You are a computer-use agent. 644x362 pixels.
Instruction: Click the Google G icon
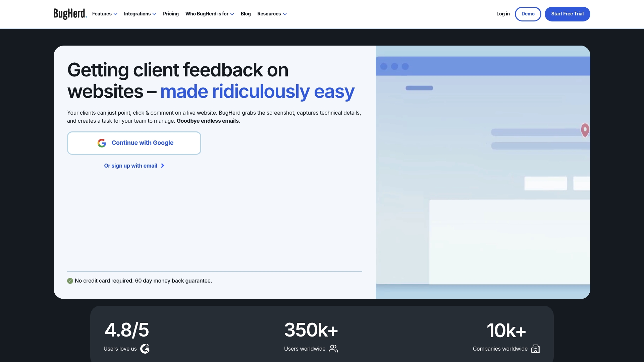(102, 143)
